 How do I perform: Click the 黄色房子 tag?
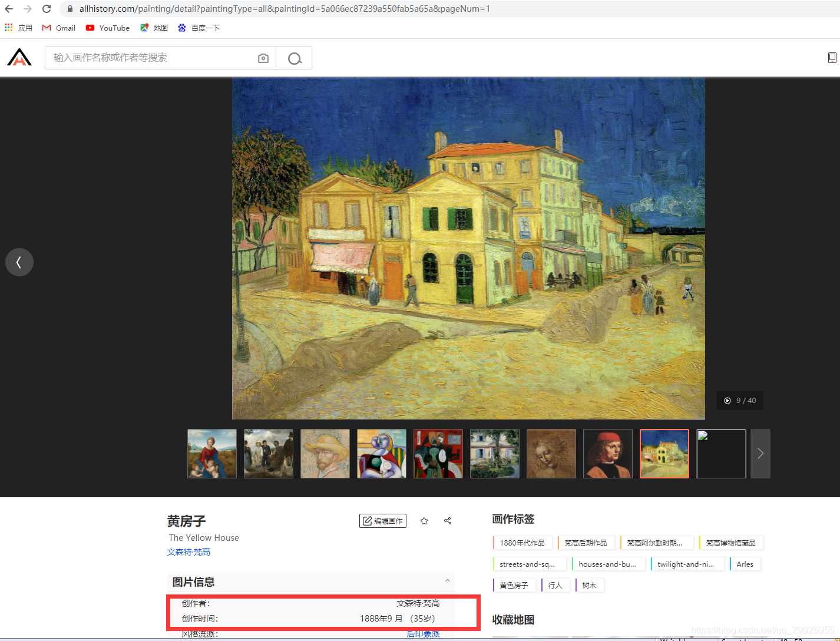click(514, 586)
